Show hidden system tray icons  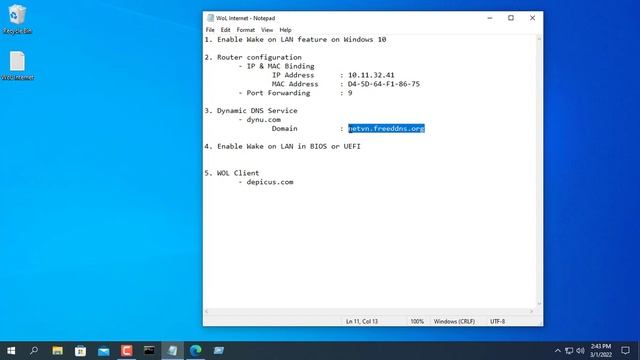[558, 351]
